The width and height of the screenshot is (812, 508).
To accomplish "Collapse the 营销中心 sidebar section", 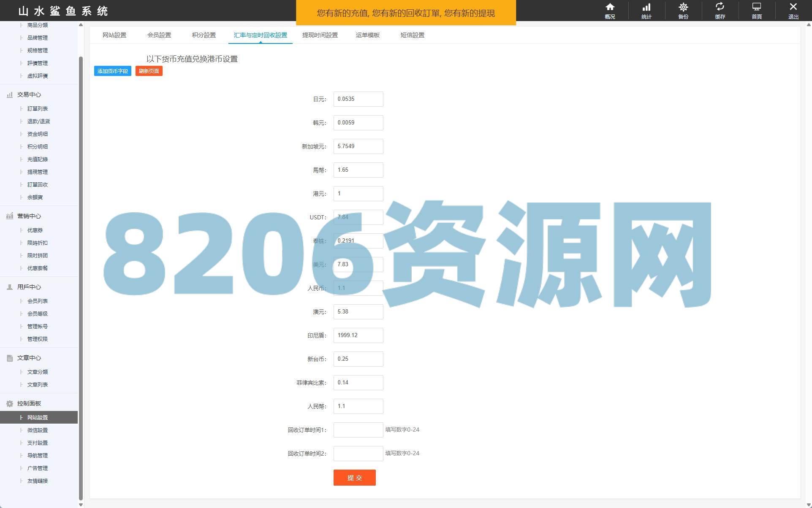I will pyautogui.click(x=29, y=216).
